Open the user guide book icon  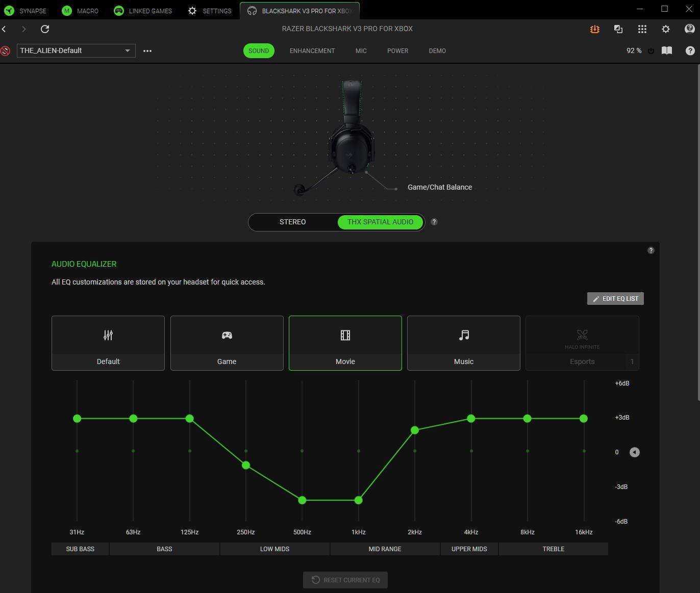666,50
